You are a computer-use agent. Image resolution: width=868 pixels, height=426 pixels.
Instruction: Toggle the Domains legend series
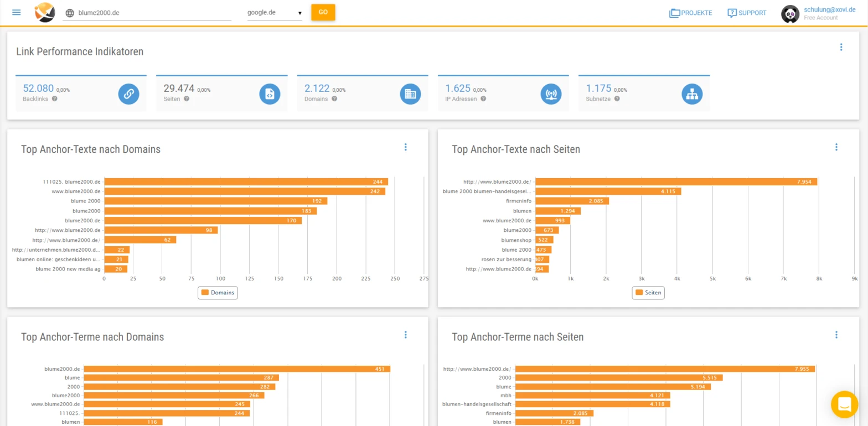point(218,292)
